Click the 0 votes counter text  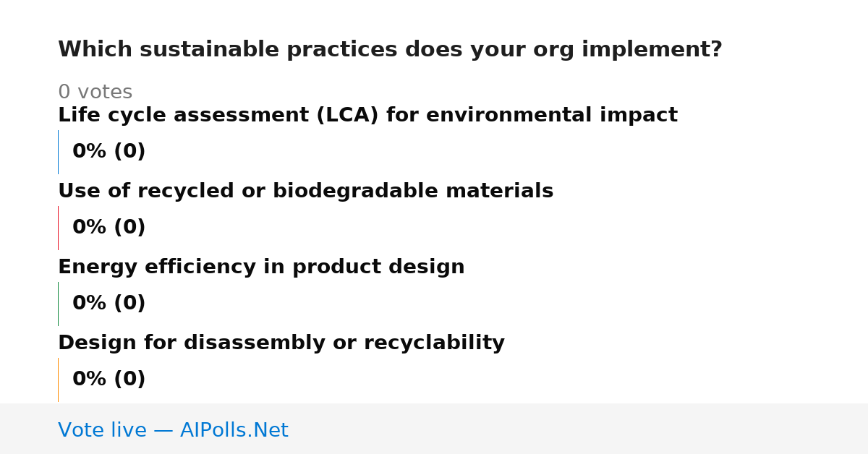[95, 93]
